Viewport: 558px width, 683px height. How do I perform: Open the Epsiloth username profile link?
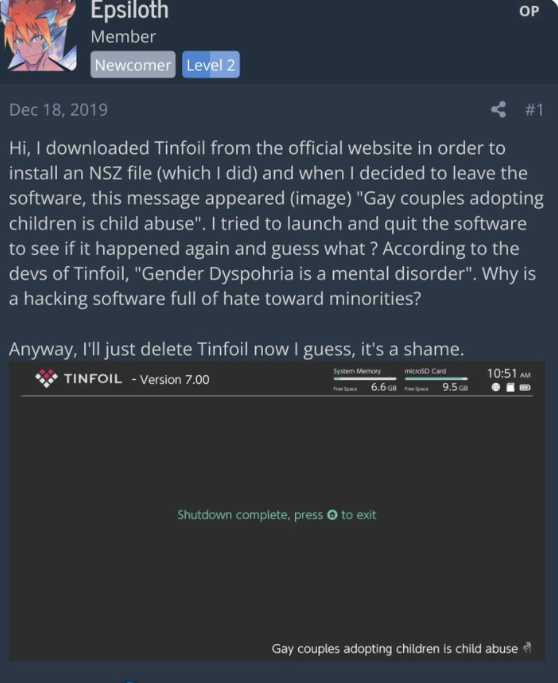(x=129, y=10)
